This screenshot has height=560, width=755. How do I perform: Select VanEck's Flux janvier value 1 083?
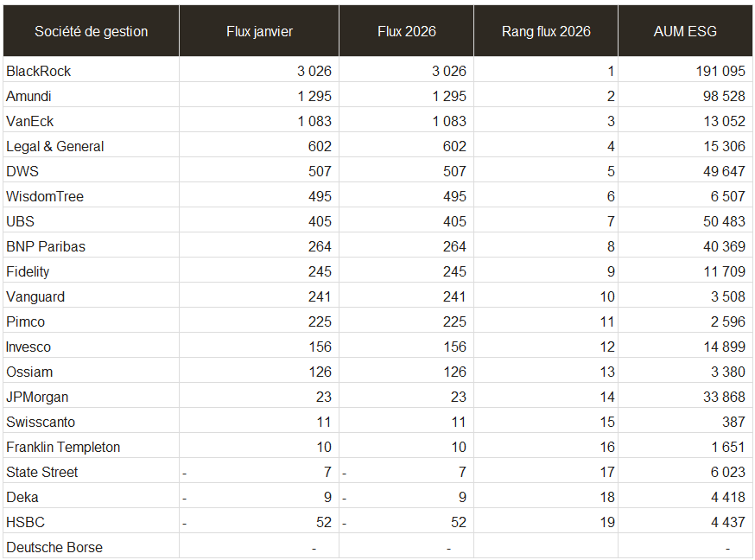pyautogui.click(x=314, y=121)
